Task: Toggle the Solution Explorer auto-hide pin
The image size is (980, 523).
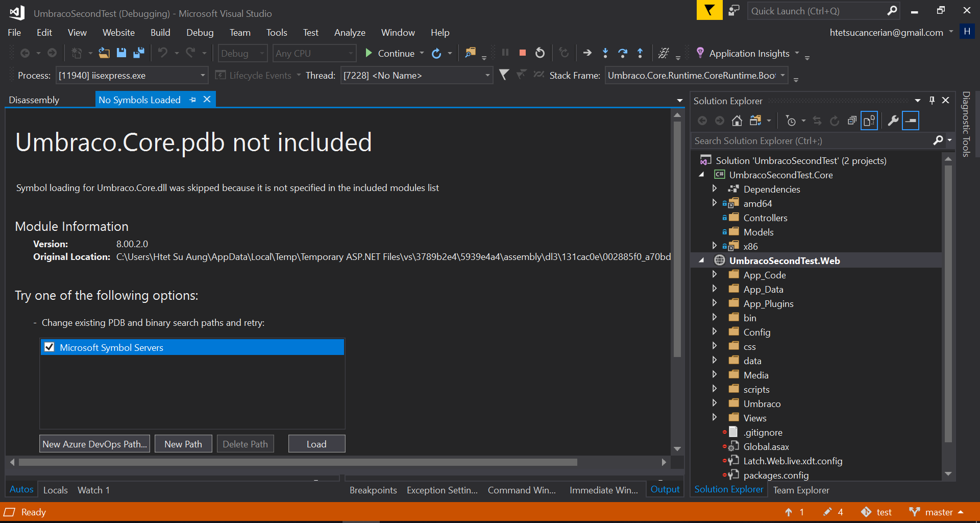Action: pos(932,100)
